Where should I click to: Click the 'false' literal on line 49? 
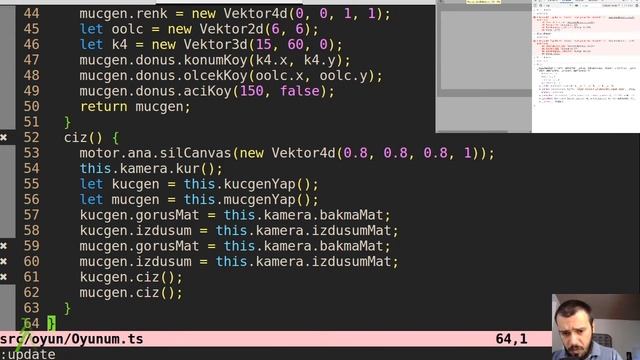[x=300, y=91]
